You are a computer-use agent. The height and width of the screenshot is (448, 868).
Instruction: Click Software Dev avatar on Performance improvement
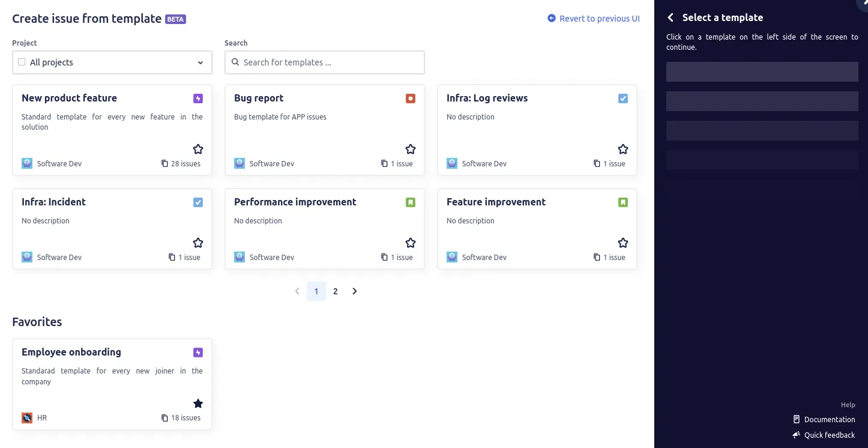click(x=240, y=257)
